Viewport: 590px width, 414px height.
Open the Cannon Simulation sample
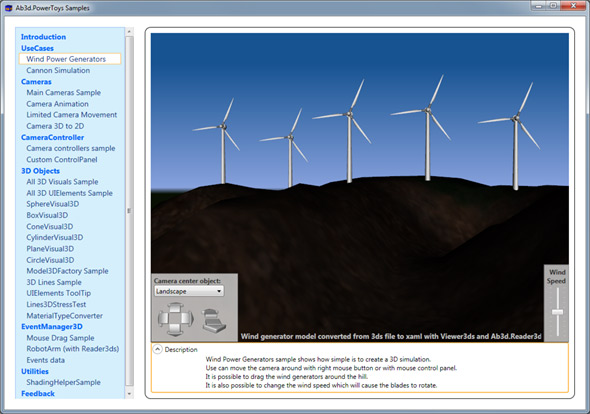tap(58, 70)
